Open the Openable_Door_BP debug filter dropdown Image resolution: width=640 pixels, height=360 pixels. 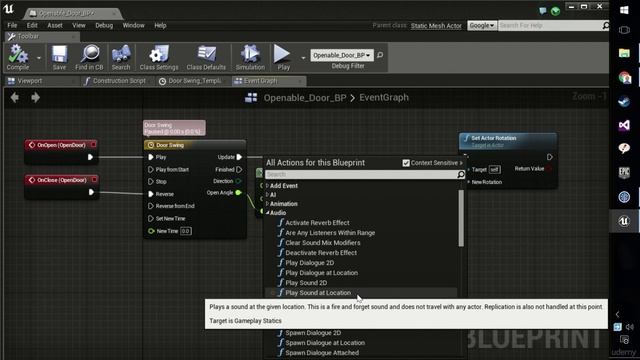pos(342,55)
